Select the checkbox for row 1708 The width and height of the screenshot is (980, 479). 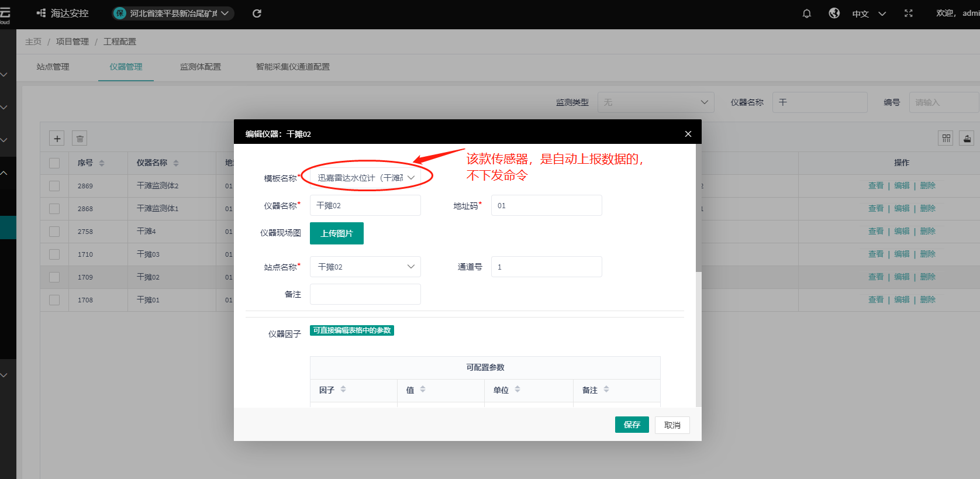54,300
